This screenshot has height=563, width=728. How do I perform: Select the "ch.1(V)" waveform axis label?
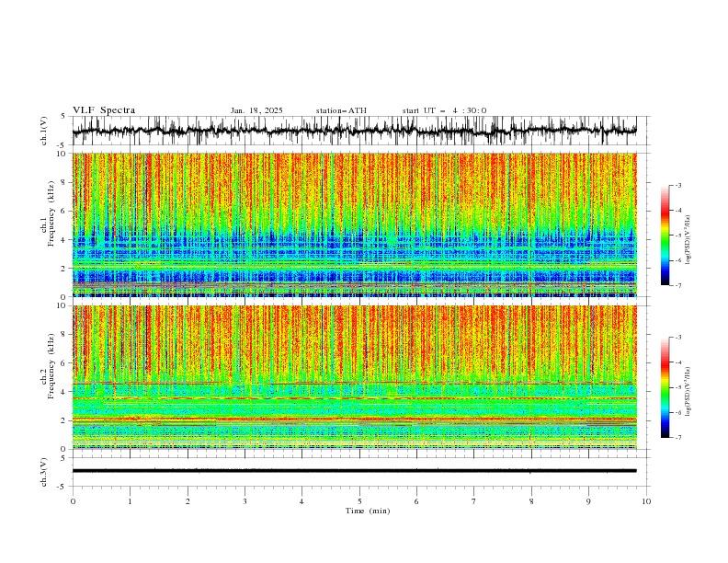coord(44,131)
